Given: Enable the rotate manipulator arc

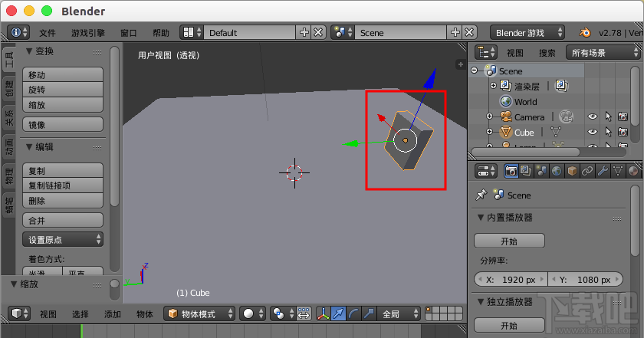Looking at the screenshot, I should point(353,313).
